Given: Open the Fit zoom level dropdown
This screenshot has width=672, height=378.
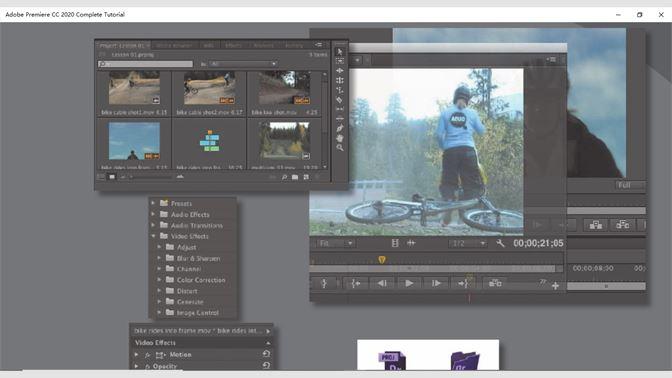Looking at the screenshot, I should point(336,243).
